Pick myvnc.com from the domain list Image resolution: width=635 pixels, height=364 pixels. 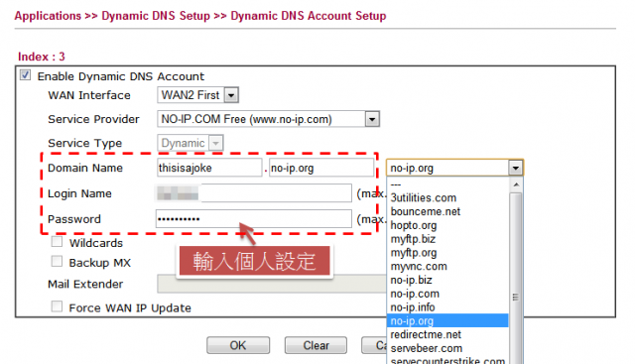point(447,267)
